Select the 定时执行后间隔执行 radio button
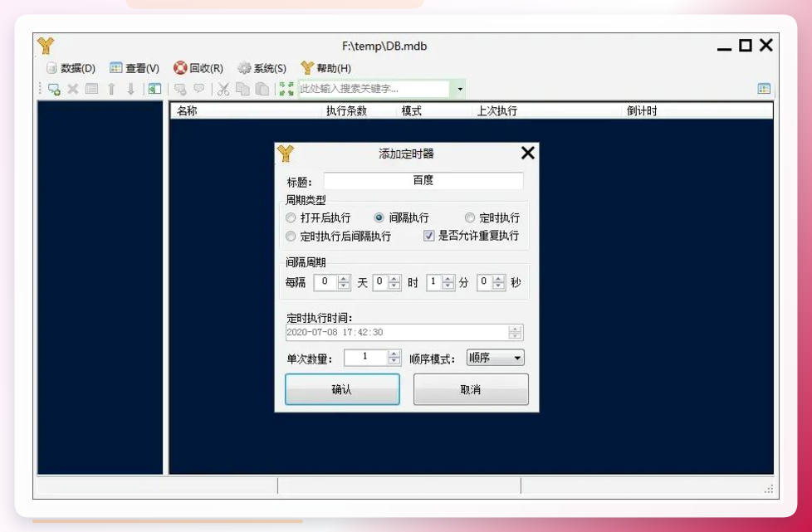This screenshot has height=532, width=812. pos(291,237)
